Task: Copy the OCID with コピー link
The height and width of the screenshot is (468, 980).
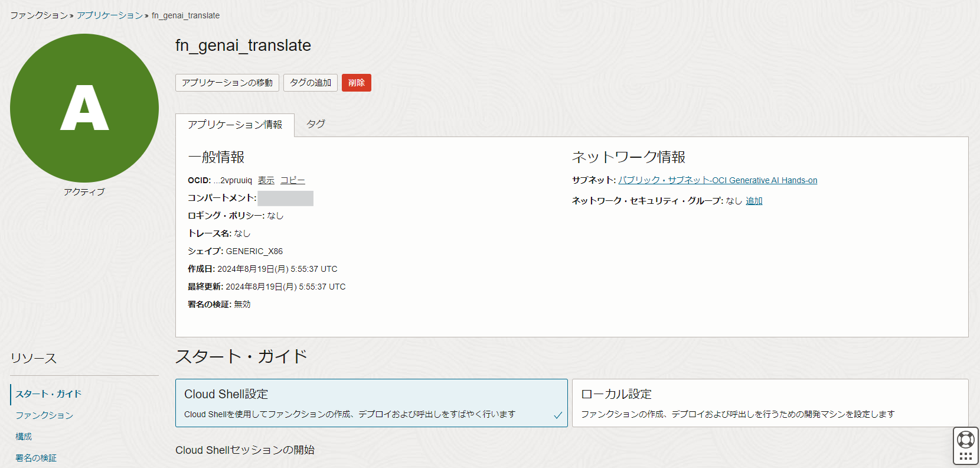Action: click(x=293, y=180)
